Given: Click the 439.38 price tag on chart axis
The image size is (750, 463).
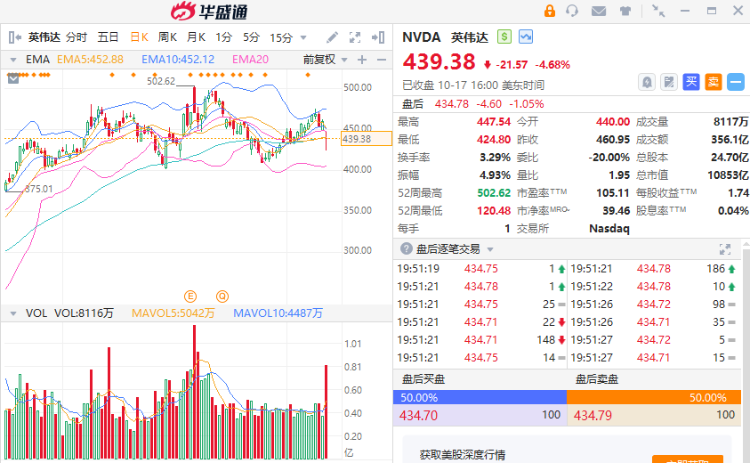Looking at the screenshot, I should tap(366, 139).
